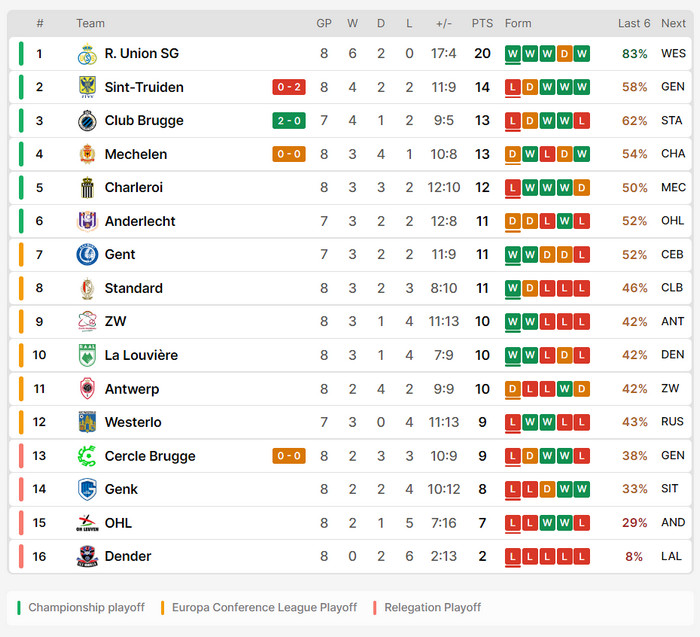Click the Anderlecht club crest

(87, 221)
